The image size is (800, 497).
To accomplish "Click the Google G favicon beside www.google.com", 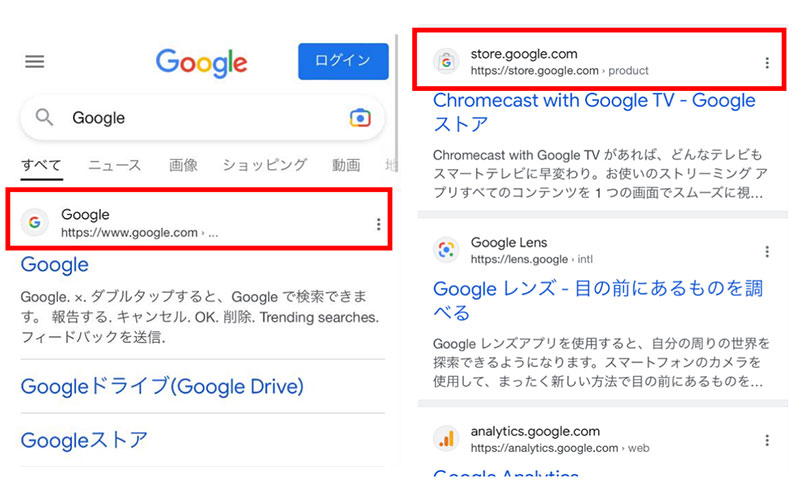I will (35, 222).
